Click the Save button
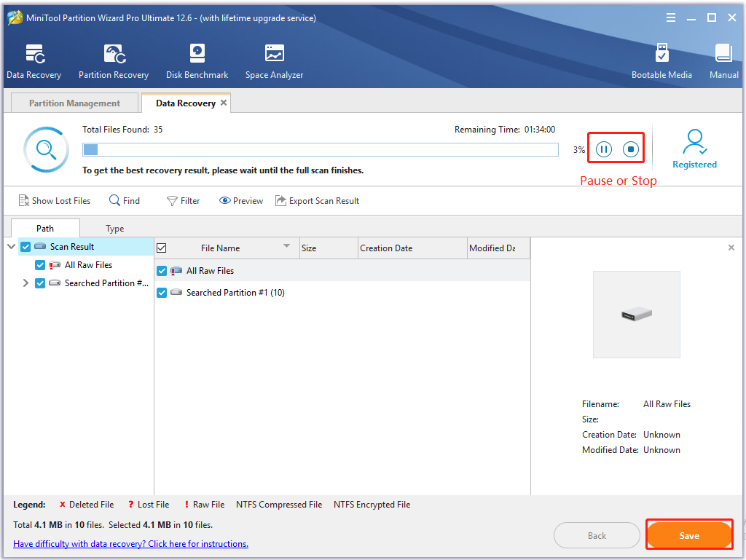This screenshot has width=746, height=560. pos(688,535)
